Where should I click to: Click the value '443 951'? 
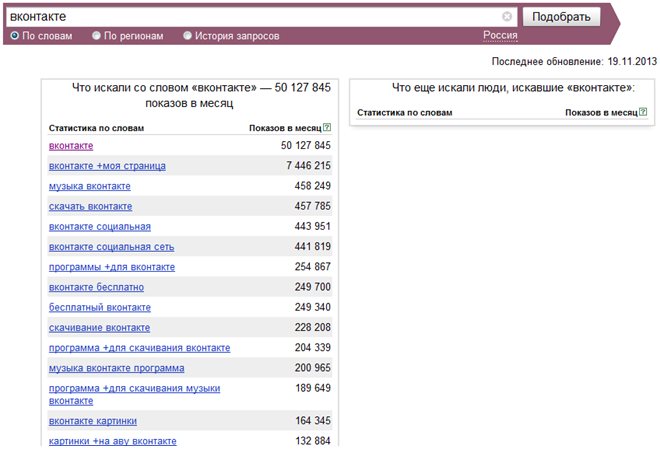pos(313,226)
